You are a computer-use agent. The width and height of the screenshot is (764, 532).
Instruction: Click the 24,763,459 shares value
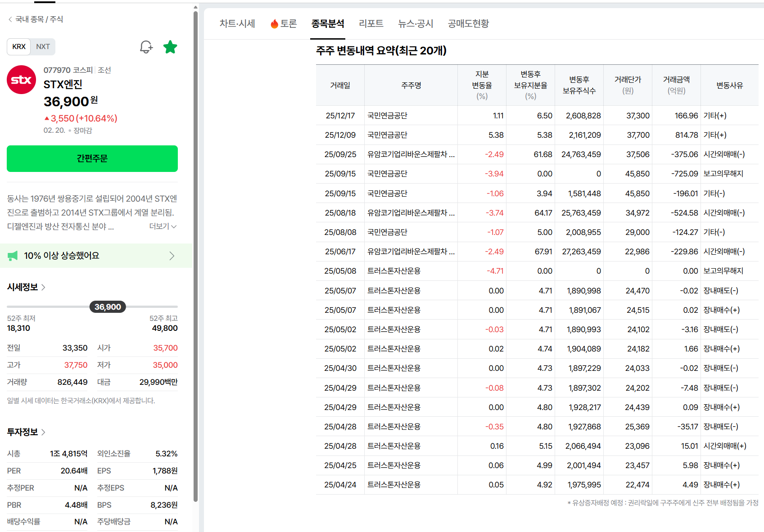581,154
